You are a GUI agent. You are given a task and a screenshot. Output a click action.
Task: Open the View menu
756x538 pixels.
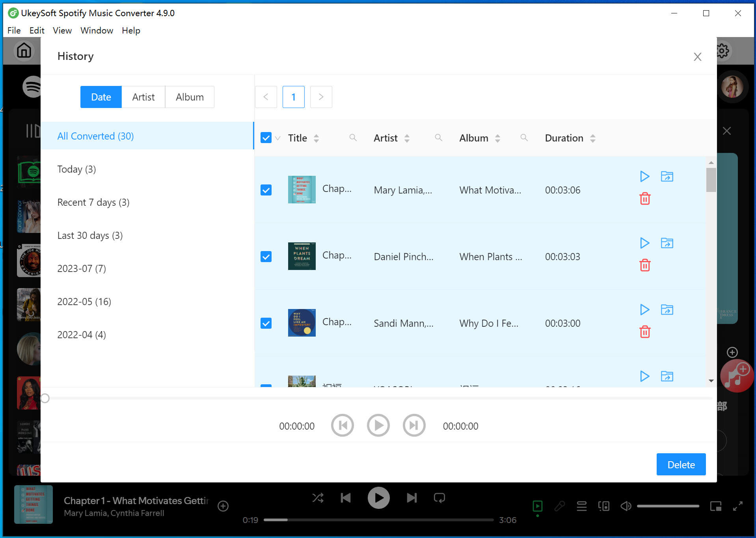coord(62,30)
